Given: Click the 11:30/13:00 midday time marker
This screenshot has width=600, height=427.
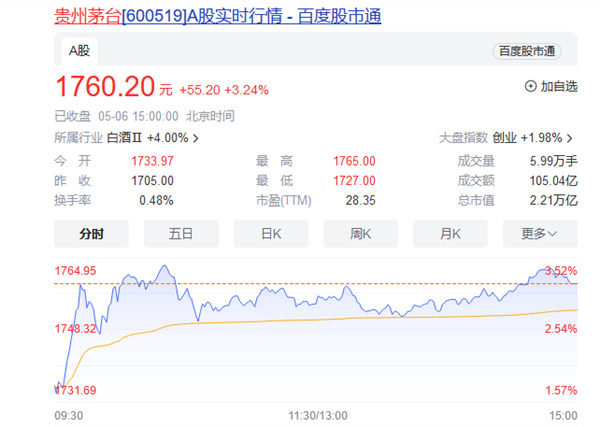Looking at the screenshot, I should (318, 414).
